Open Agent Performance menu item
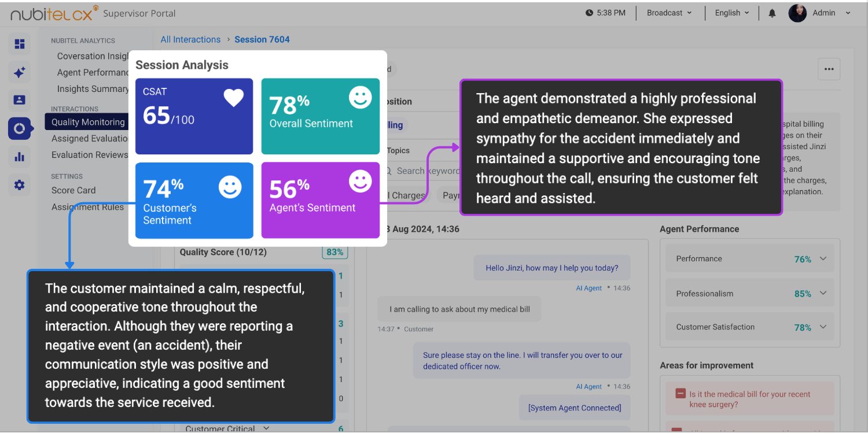 point(93,73)
